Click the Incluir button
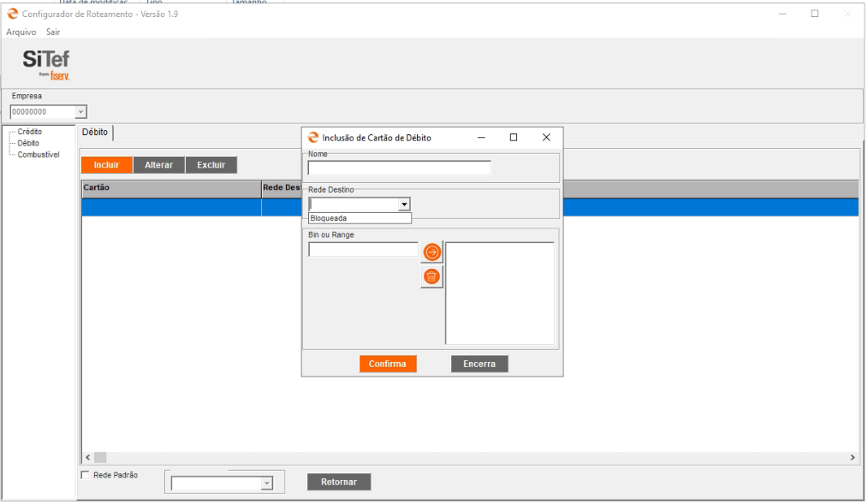Image resolution: width=868 pixels, height=504 pixels. point(107,165)
